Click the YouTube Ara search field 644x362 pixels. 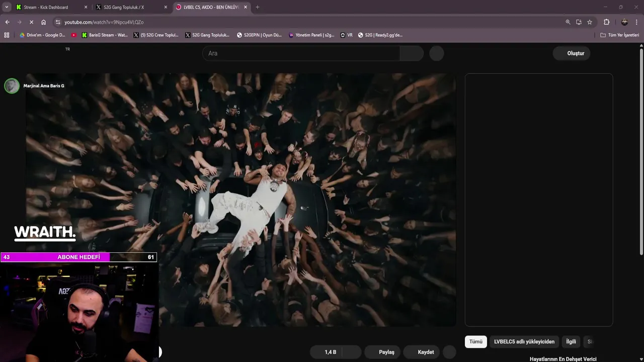301,53
